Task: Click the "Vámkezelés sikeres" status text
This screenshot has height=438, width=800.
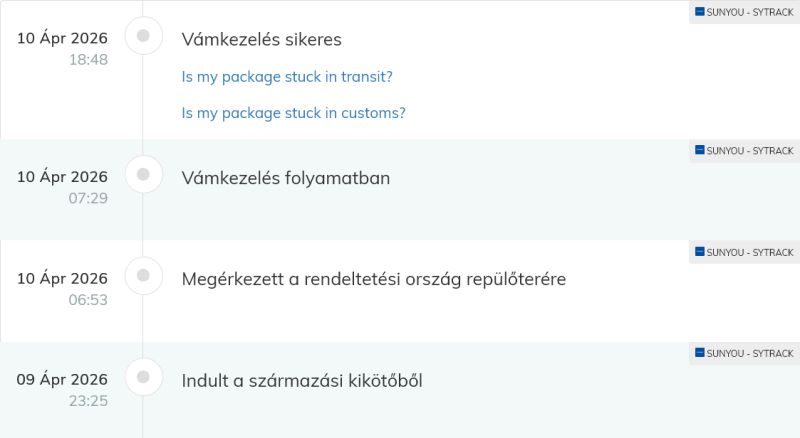Action: [261, 40]
